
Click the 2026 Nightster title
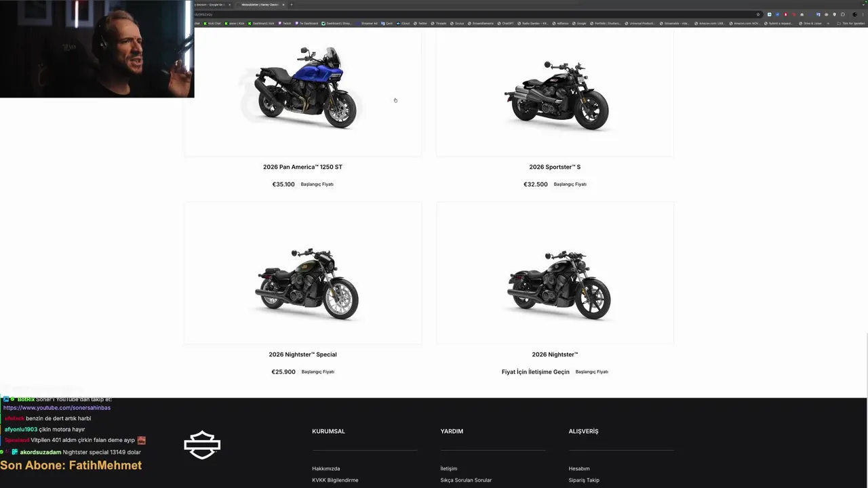click(555, 354)
